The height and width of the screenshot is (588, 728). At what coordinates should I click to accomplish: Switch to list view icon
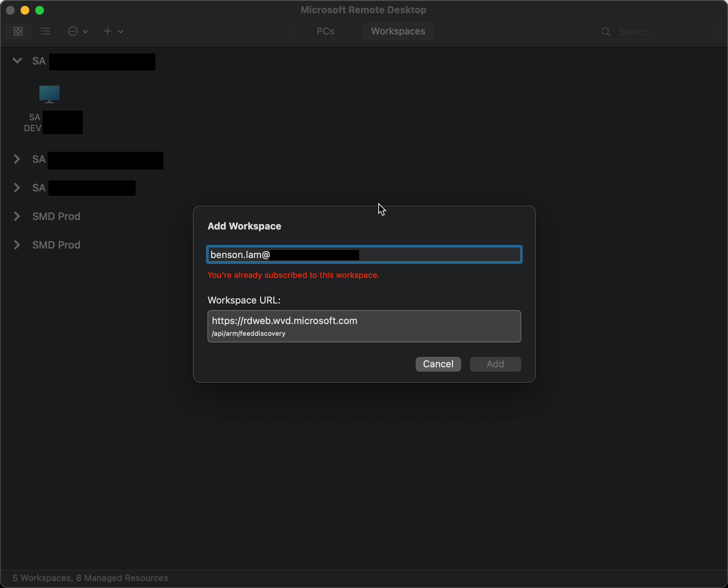45,32
